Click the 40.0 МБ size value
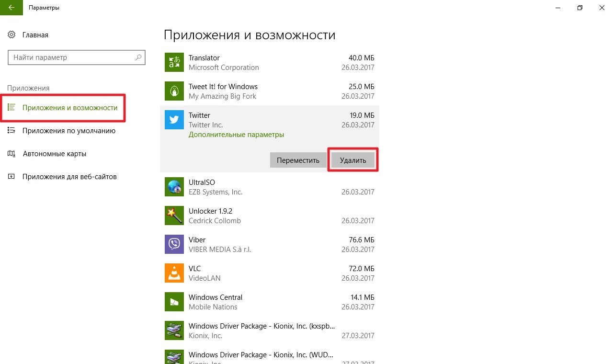The image size is (613, 364). 362,58
